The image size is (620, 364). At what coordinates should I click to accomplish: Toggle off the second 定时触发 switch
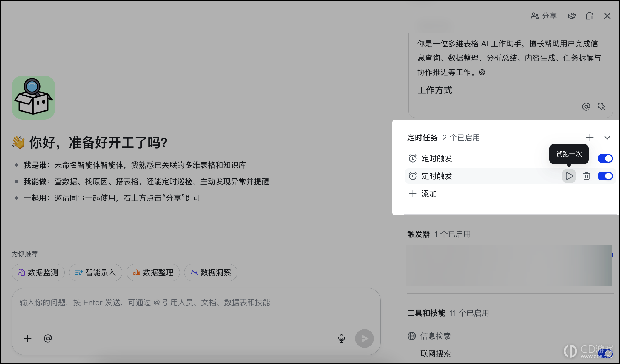[x=605, y=176]
